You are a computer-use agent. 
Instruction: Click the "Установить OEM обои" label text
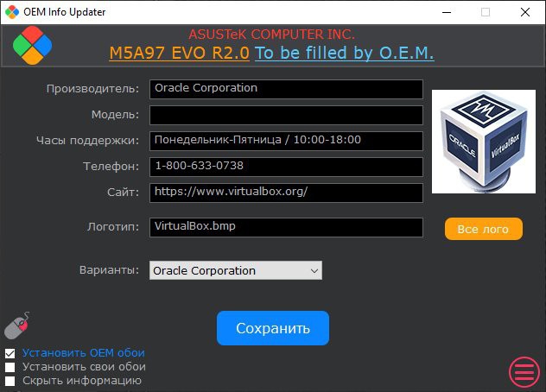84,353
